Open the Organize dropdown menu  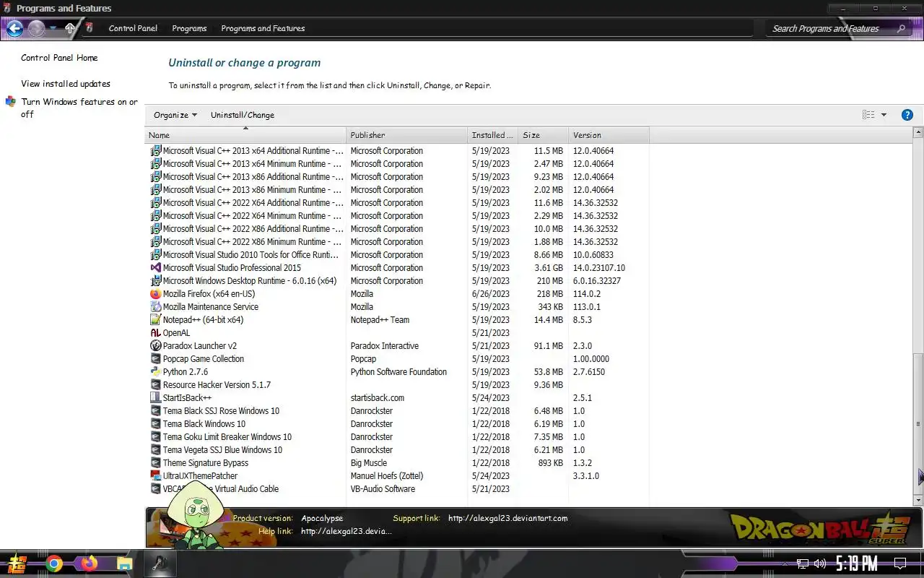click(x=175, y=115)
